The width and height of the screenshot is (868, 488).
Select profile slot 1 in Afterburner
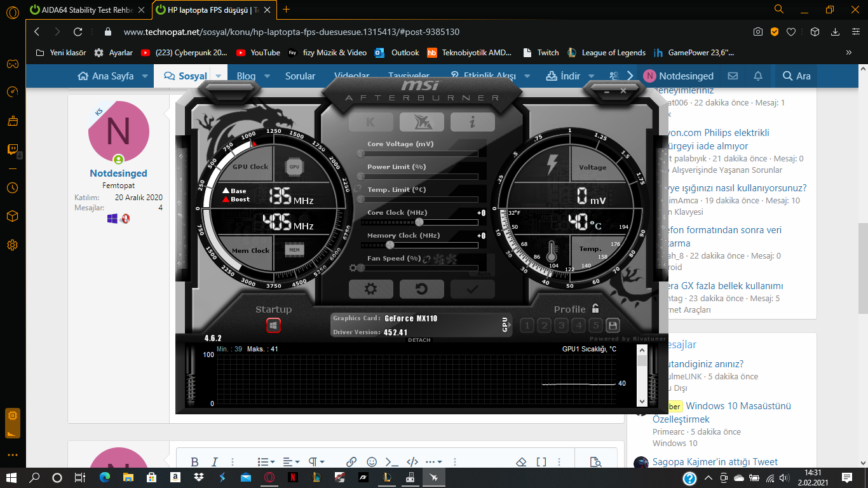click(x=527, y=326)
